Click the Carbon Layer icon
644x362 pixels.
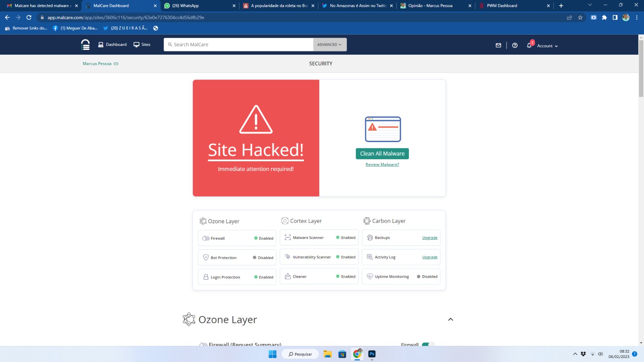367,221
